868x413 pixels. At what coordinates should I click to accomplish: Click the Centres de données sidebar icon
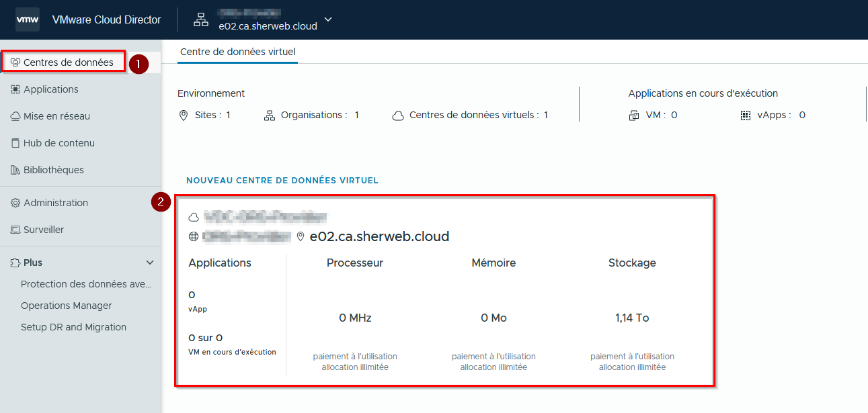(15, 62)
